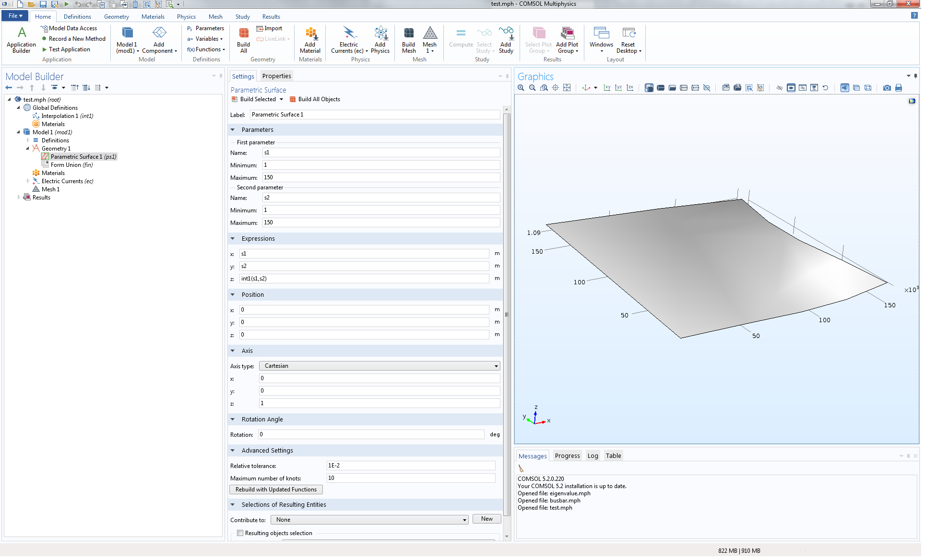Click the Print icon in Graphics toolbar
925x560 pixels.
click(898, 88)
